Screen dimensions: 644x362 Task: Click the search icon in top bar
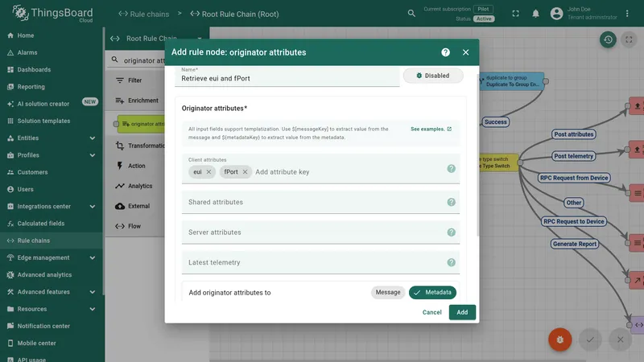pos(411,14)
